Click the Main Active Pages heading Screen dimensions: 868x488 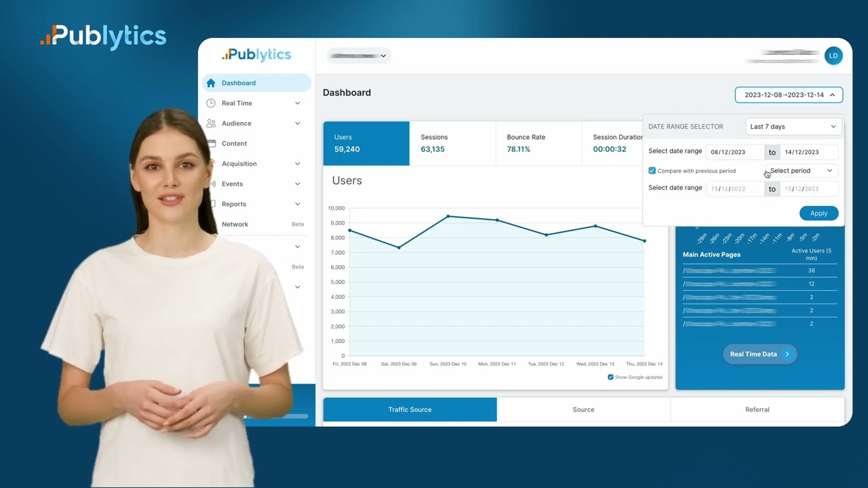711,255
